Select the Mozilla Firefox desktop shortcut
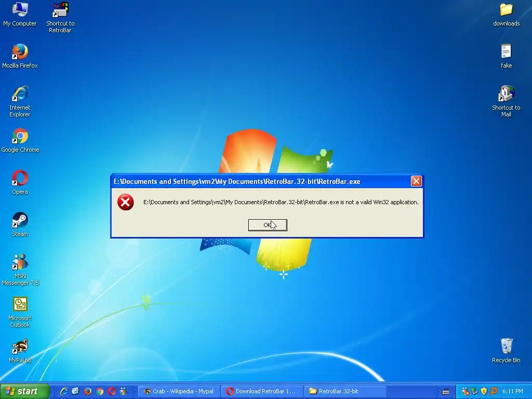 click(20, 56)
